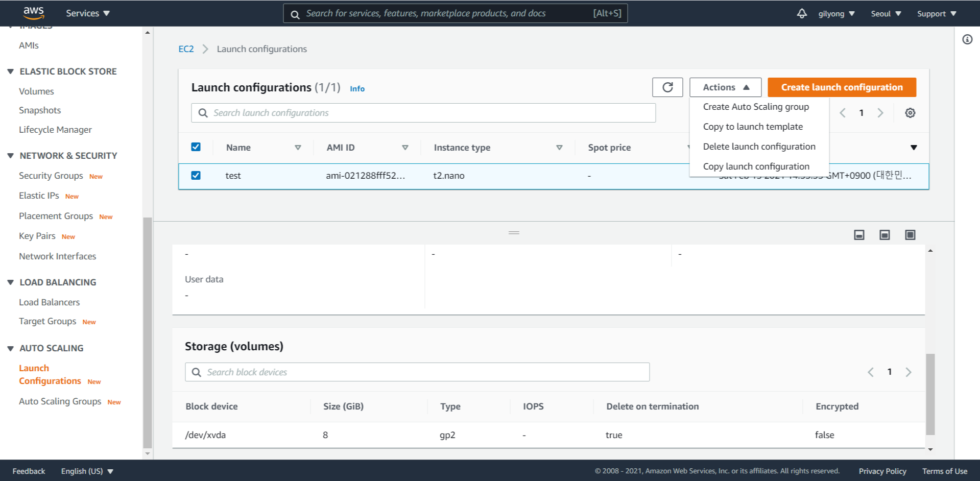
Task: Grab the split panel resize handle
Action: 514,233
